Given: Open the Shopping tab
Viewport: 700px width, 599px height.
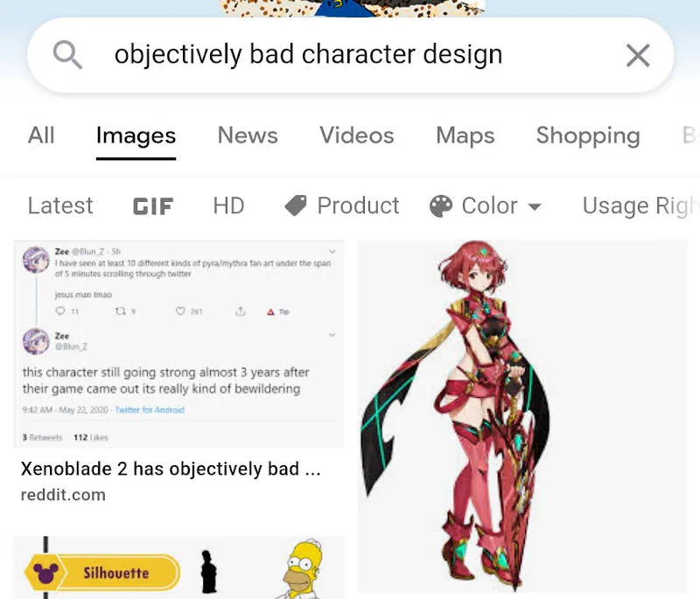Looking at the screenshot, I should [x=588, y=136].
